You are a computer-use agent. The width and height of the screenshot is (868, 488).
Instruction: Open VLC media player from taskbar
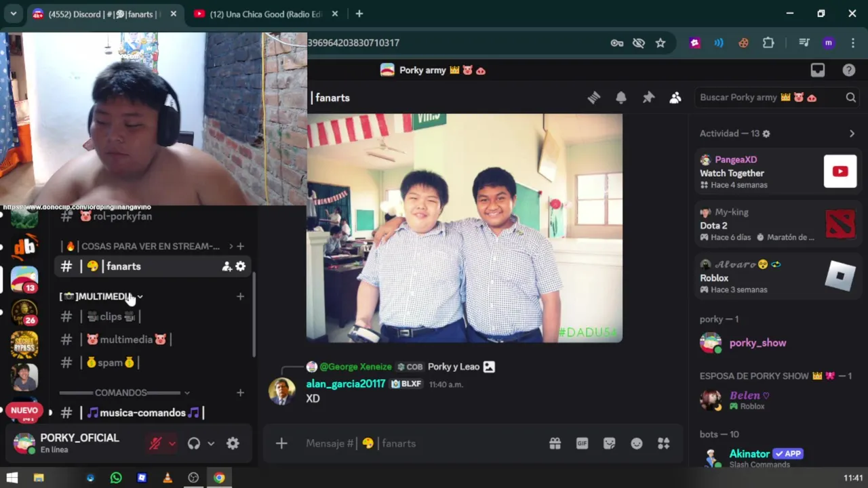(x=167, y=478)
